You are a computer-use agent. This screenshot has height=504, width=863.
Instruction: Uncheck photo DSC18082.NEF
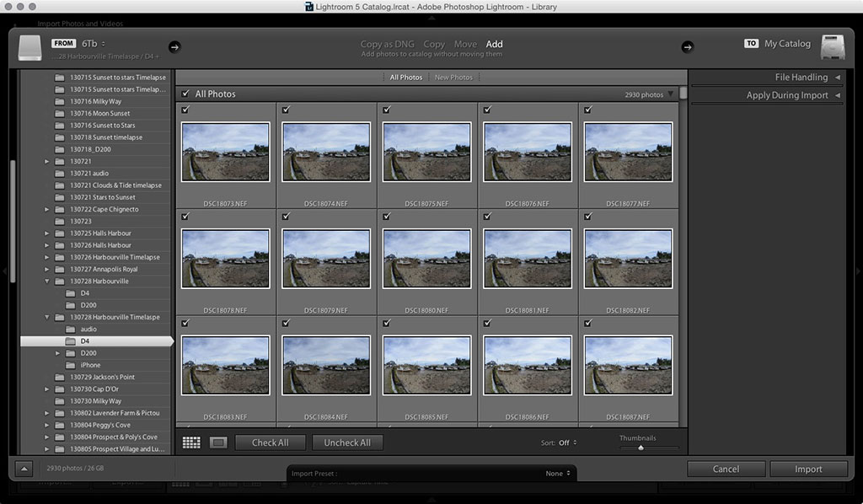[x=588, y=217]
